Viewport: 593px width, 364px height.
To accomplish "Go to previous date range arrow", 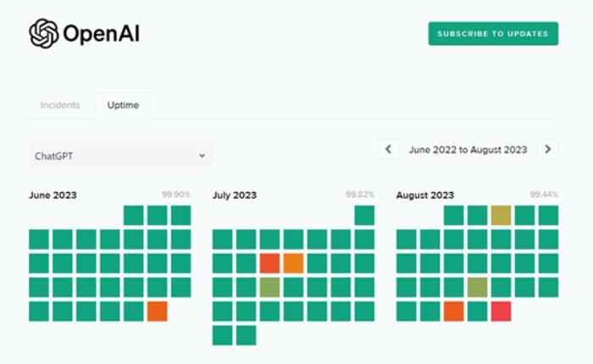I will click(x=388, y=149).
